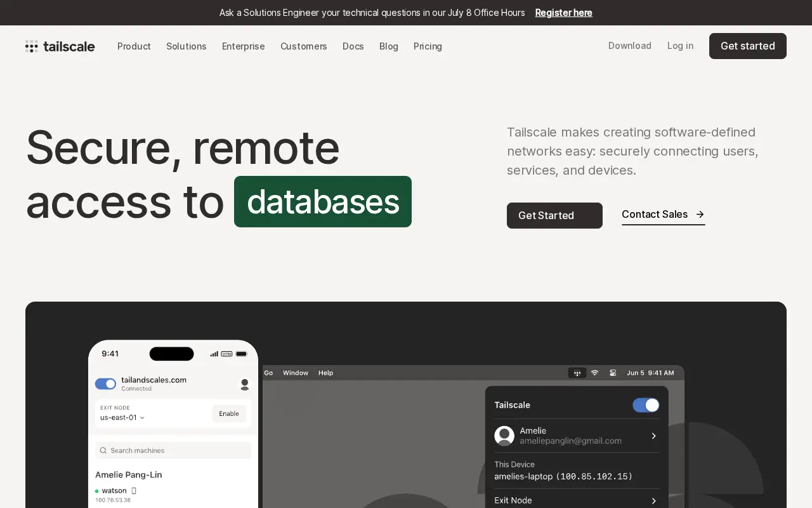Visit the Blog from the navbar
The image size is (812, 508).
coord(389,46)
